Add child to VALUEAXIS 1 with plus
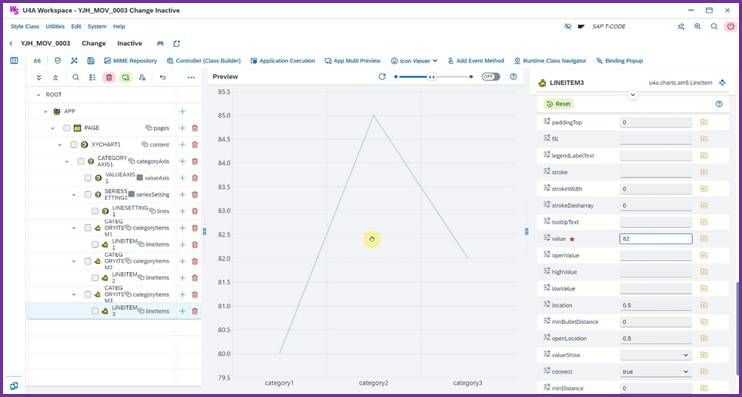 pos(182,178)
